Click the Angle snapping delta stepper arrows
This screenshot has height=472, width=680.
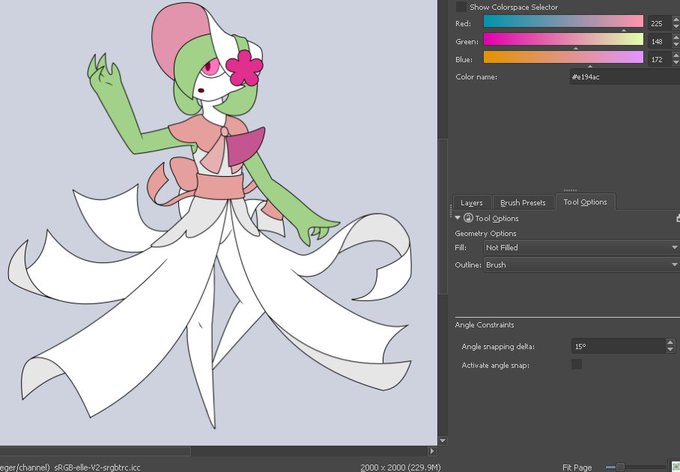pos(671,346)
